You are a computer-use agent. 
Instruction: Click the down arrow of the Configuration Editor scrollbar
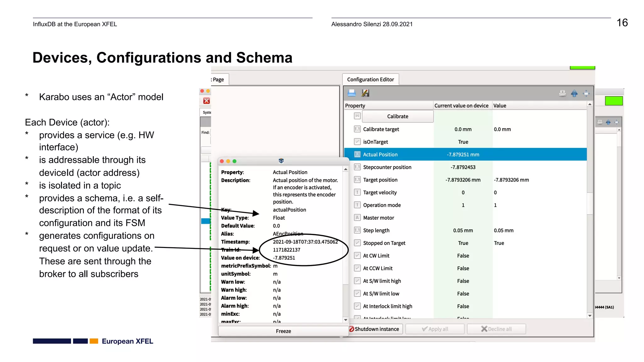[590, 316]
